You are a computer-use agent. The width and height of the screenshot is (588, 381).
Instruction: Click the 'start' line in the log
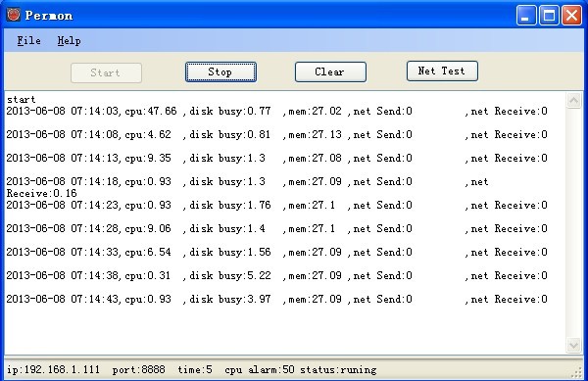(x=22, y=99)
